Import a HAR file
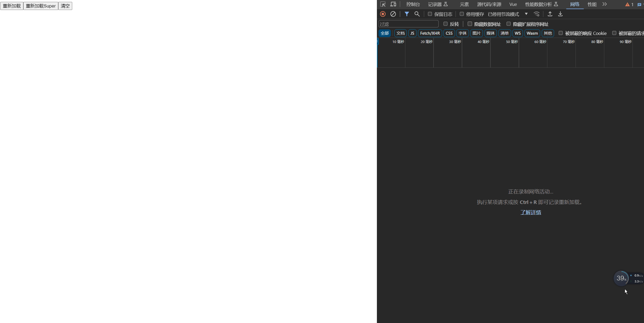 [x=550, y=14]
